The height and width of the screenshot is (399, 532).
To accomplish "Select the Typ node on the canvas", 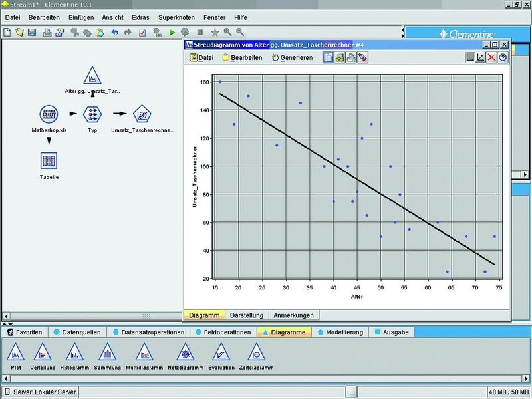I will click(92, 114).
